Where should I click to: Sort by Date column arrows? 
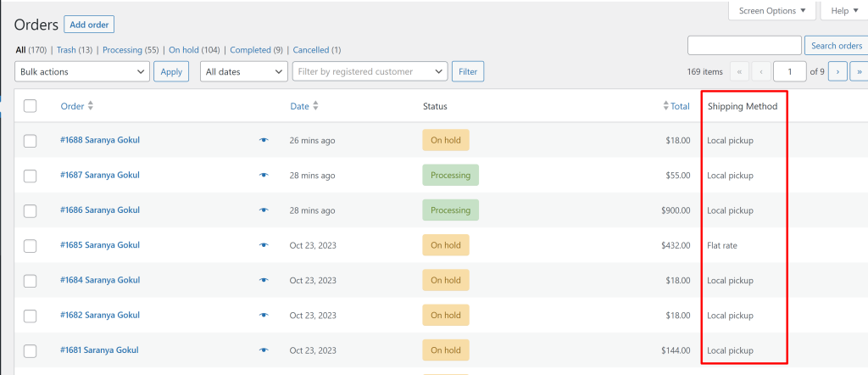(x=315, y=106)
